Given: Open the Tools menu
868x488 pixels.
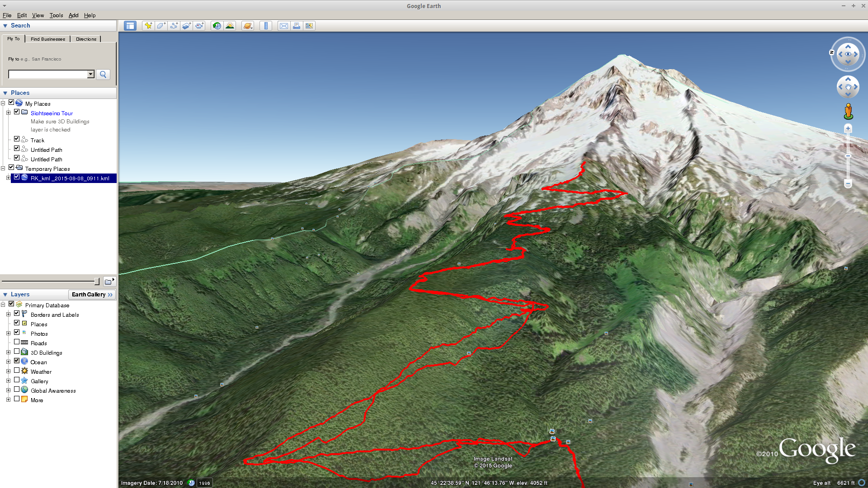Looking at the screenshot, I should click(x=56, y=15).
